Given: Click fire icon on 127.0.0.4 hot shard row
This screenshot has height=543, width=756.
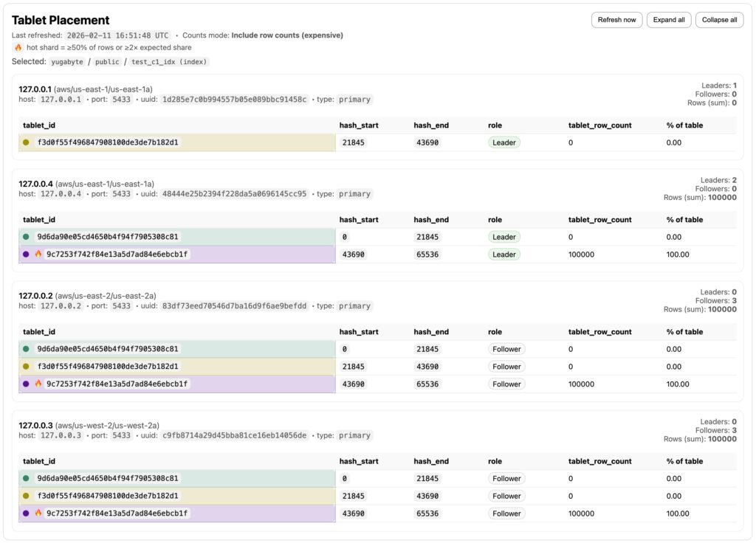Looking at the screenshot, I should coord(38,255).
